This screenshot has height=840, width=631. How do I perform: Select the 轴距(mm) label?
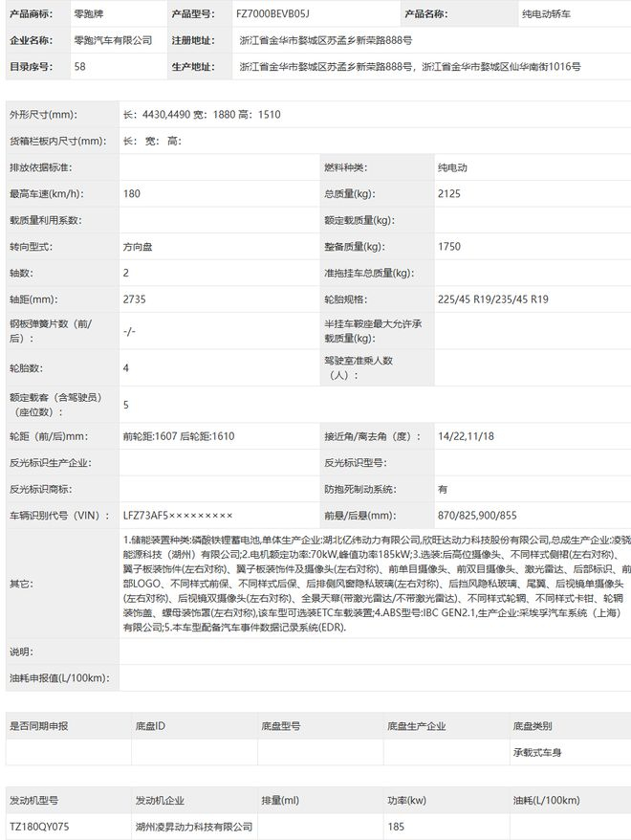point(33,298)
